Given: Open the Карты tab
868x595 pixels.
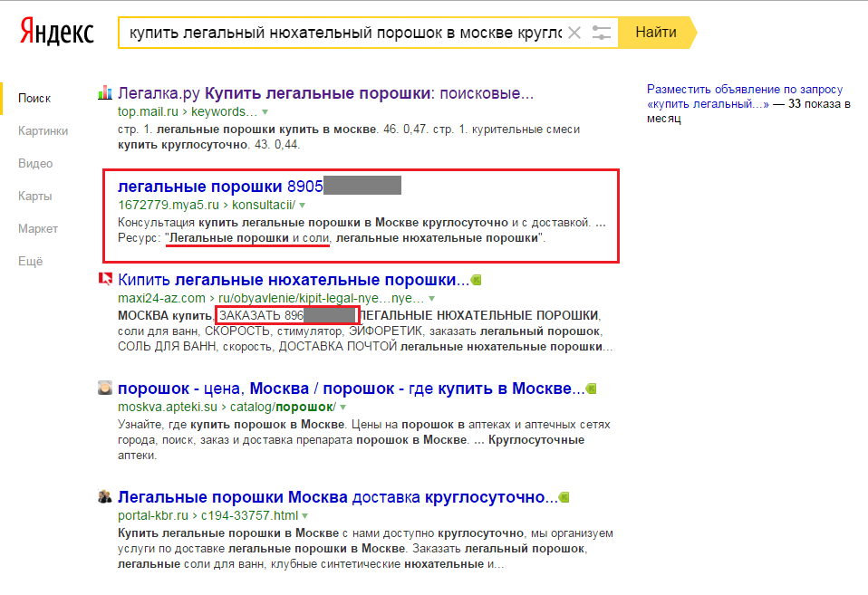Looking at the screenshot, I should 34,197.
